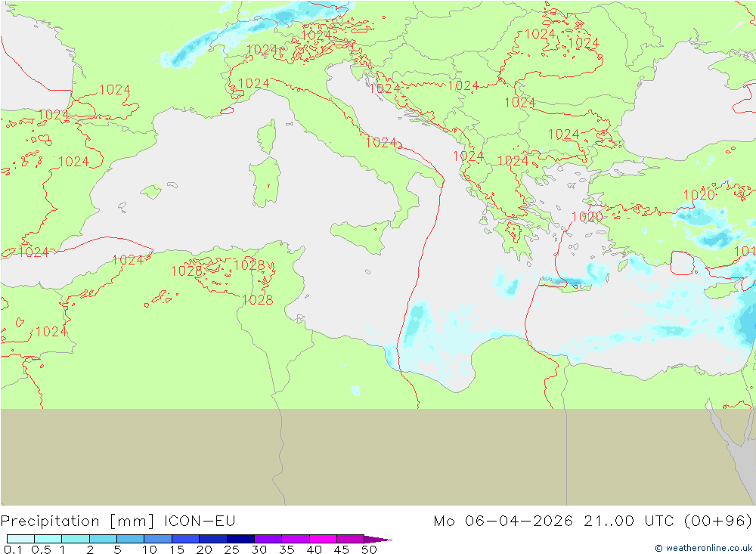Click the legend value '40'
The image size is (756, 554).
pos(314,549)
